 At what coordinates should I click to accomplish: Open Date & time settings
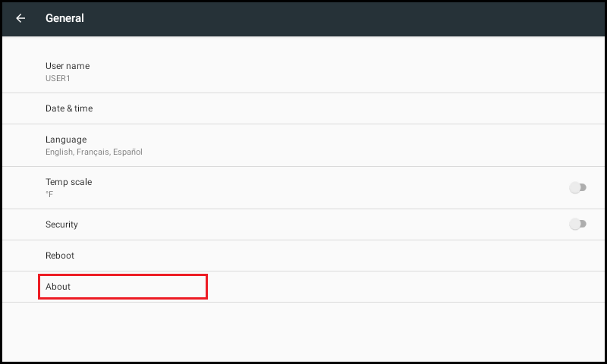tap(303, 108)
